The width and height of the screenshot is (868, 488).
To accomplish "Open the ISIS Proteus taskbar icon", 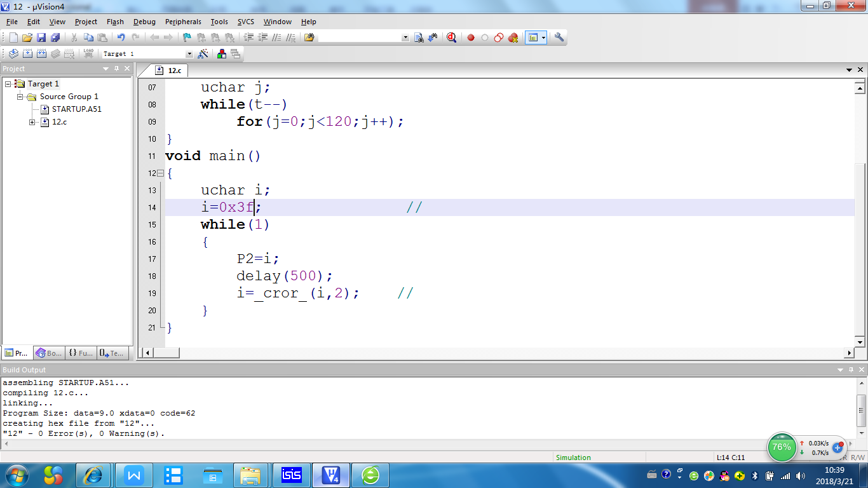I will [291, 475].
